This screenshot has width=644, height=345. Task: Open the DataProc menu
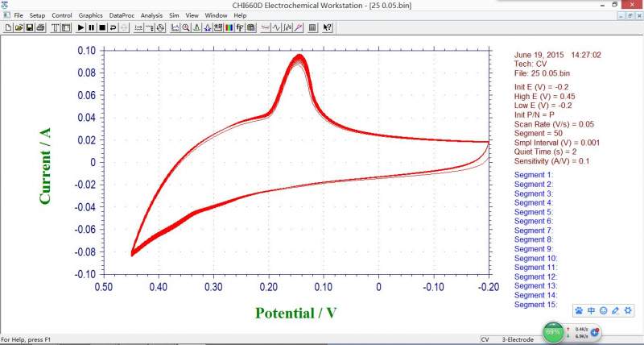click(x=122, y=15)
